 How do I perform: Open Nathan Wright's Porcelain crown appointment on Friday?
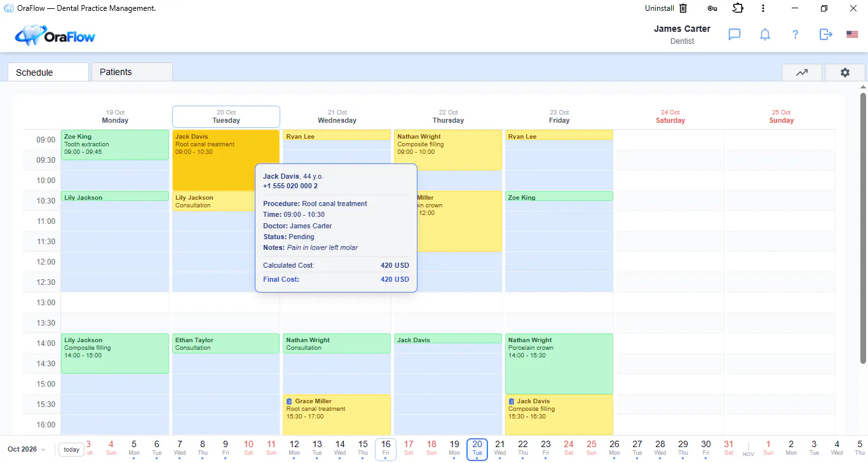(x=559, y=364)
